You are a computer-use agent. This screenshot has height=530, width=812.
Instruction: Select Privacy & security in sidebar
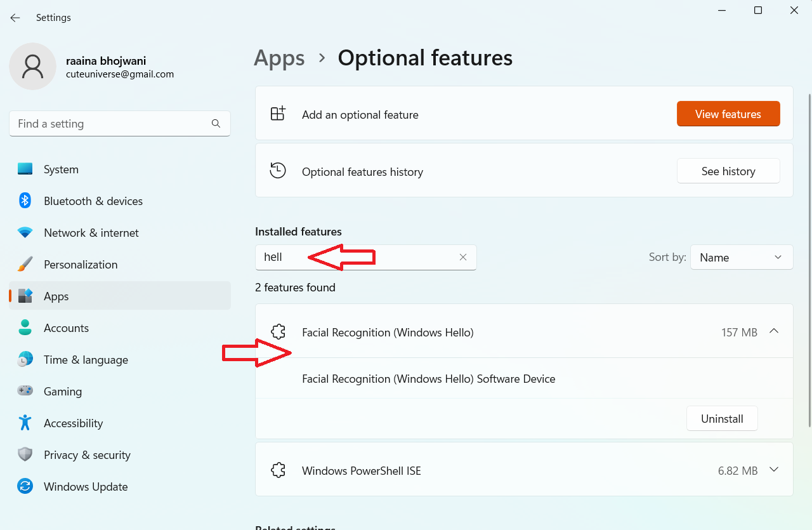[x=87, y=455]
